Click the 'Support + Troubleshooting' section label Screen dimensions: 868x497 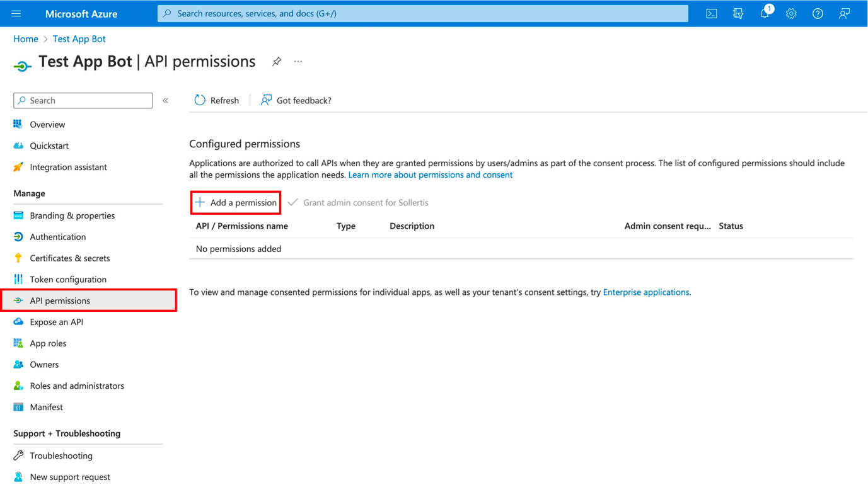point(67,433)
